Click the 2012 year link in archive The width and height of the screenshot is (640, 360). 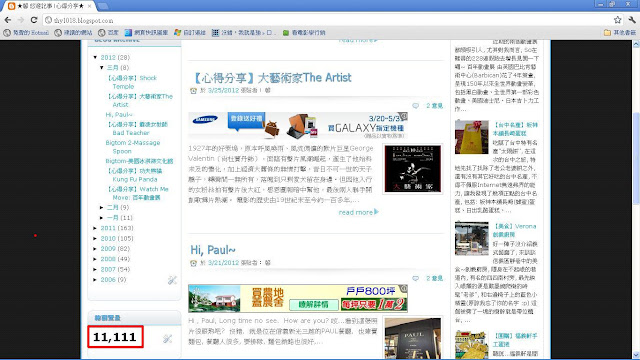[108, 58]
